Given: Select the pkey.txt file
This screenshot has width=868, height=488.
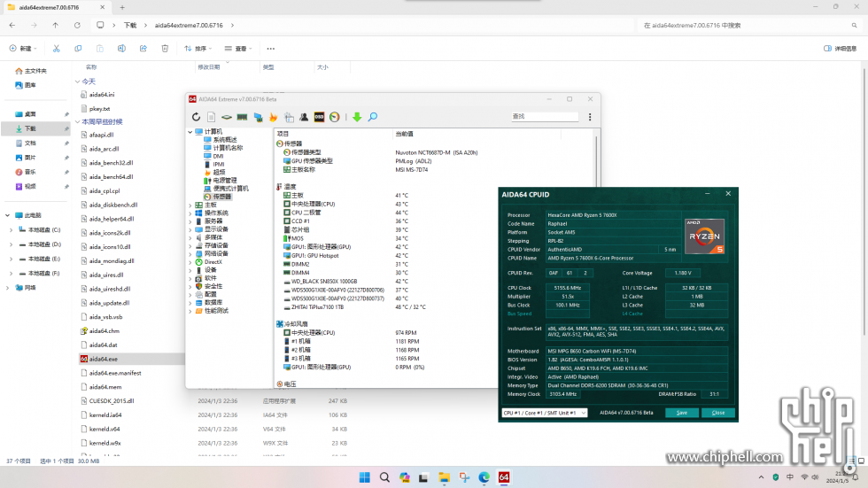Looking at the screenshot, I should coord(99,109).
